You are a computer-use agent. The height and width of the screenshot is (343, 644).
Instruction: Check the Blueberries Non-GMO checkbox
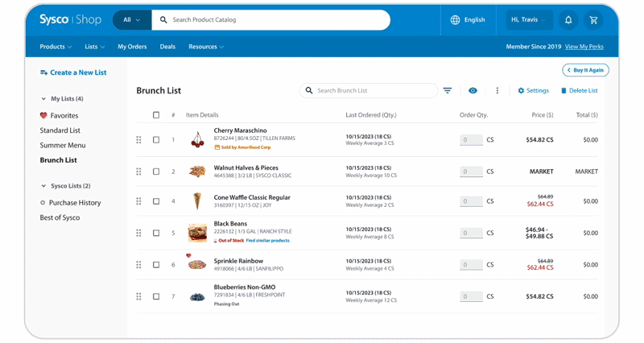click(x=156, y=296)
